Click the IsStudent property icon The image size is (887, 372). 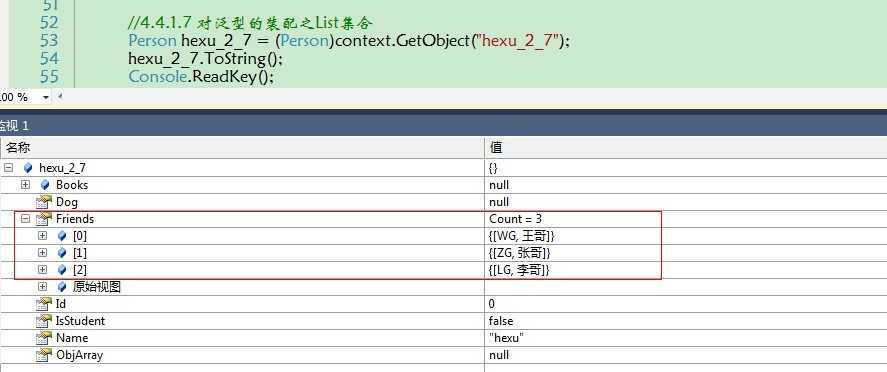[44, 321]
